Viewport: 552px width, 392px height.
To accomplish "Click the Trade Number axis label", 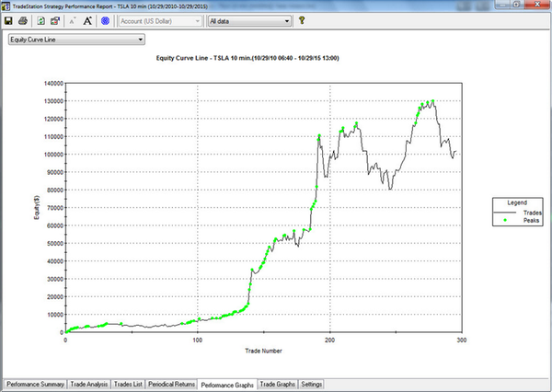I will 263,351.
